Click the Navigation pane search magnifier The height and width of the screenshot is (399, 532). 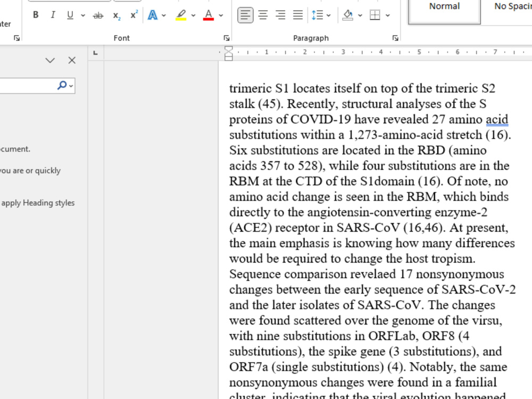pos(62,85)
